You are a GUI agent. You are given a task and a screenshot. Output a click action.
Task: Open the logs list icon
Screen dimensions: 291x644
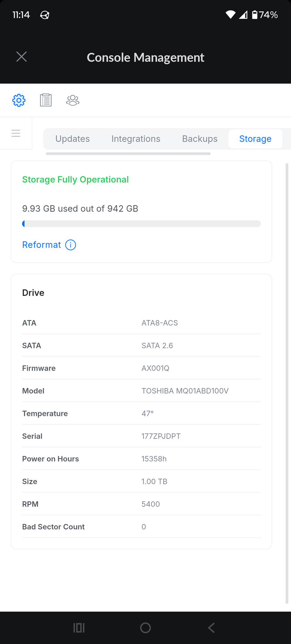(x=46, y=100)
